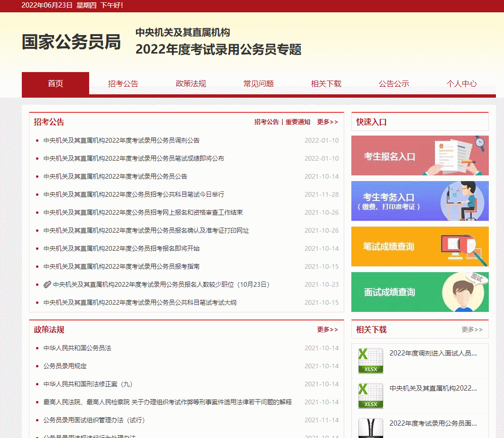Open 2022年度考试录用公务员面... download link

pyautogui.click(x=433, y=423)
